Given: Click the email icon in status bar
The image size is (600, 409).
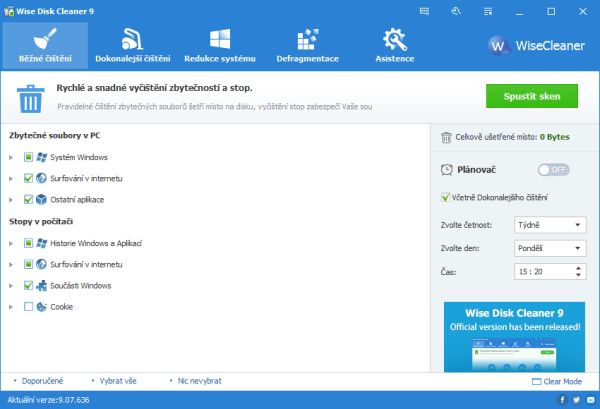Looking at the screenshot, I should pyautogui.click(x=590, y=400).
